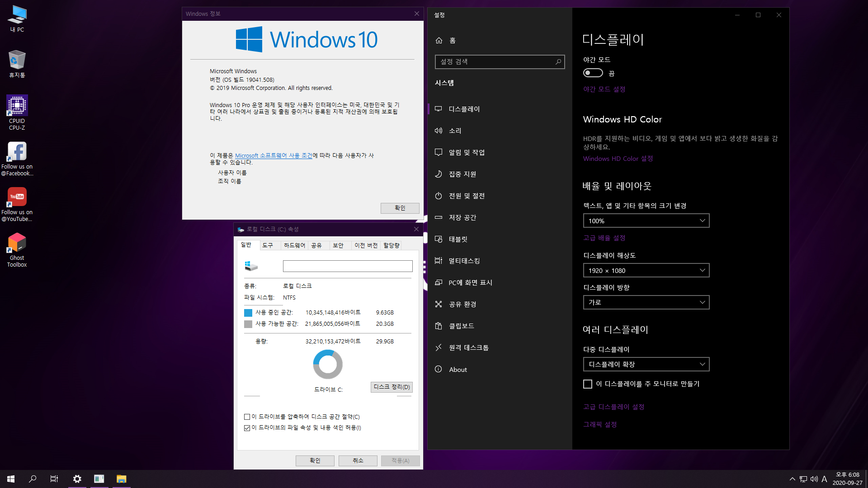
Task: Check make this my main display box
Action: pos(588,384)
